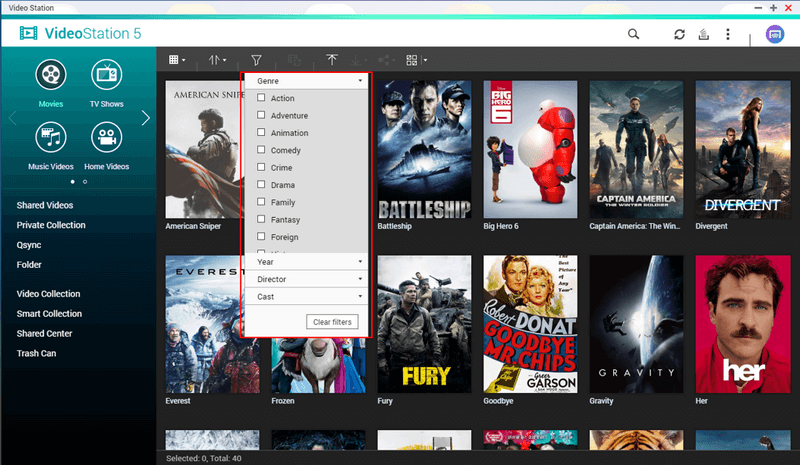The width and height of the screenshot is (800, 465).
Task: Select the Fury movie poster
Action: tap(424, 324)
